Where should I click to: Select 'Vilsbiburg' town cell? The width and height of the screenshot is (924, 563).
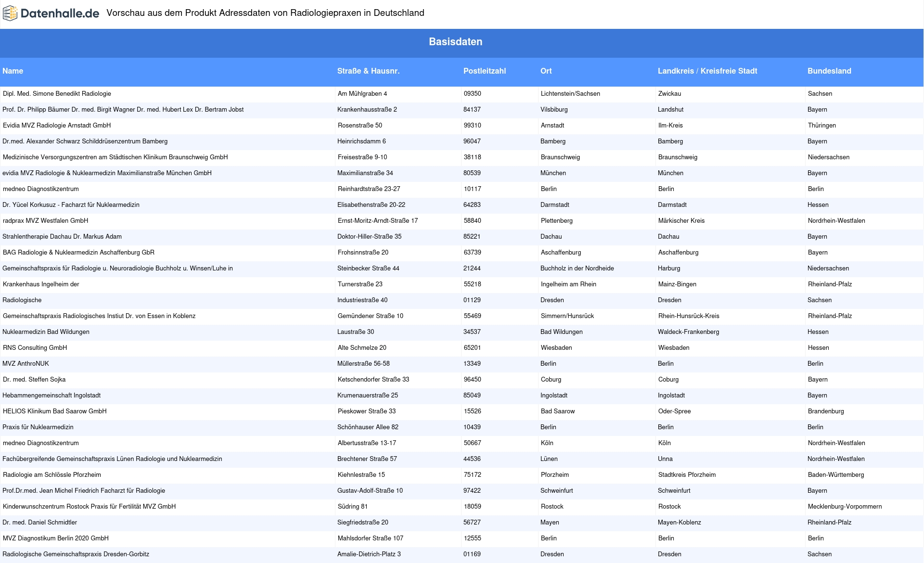tap(554, 110)
